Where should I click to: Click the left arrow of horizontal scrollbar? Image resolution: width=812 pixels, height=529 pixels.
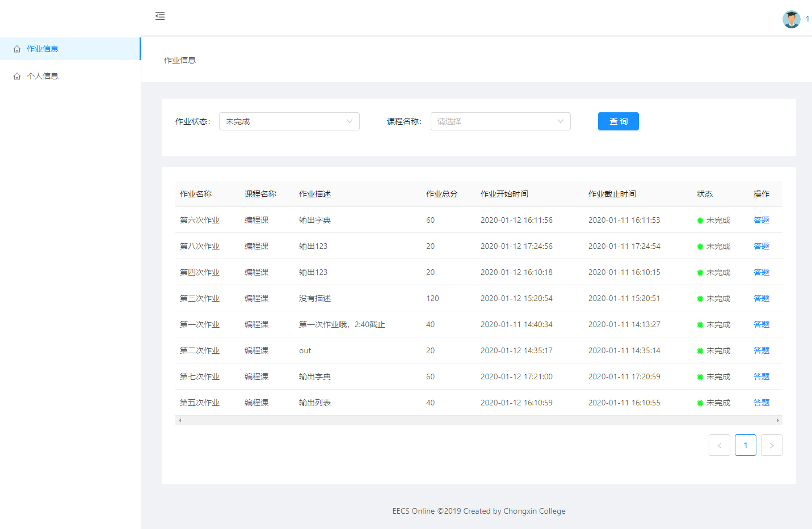coord(180,420)
